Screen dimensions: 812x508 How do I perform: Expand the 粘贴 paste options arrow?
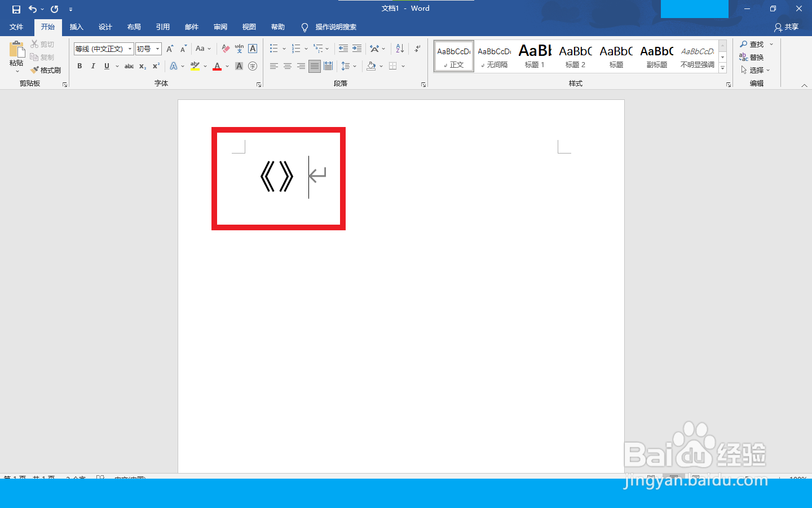tap(17, 72)
